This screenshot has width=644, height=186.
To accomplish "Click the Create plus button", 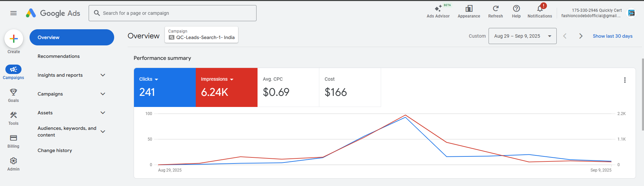I will [x=14, y=39].
